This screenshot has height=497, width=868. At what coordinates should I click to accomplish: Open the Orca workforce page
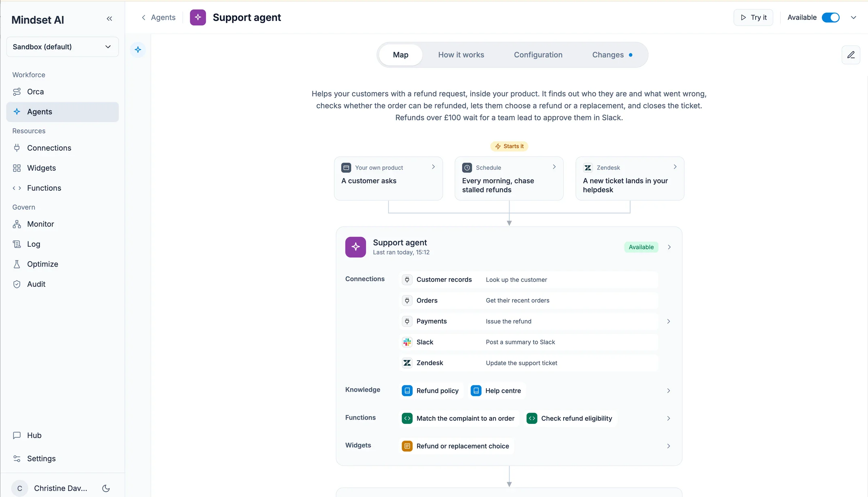tap(62, 92)
